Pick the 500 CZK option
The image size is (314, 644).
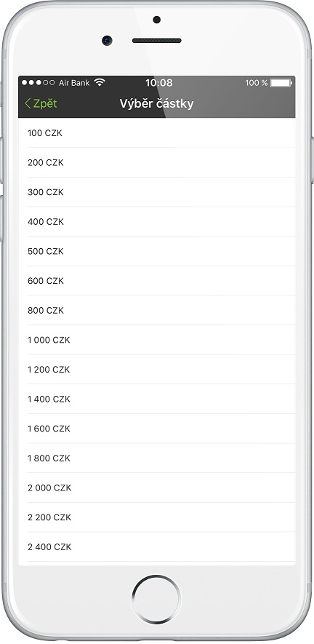coord(157,251)
